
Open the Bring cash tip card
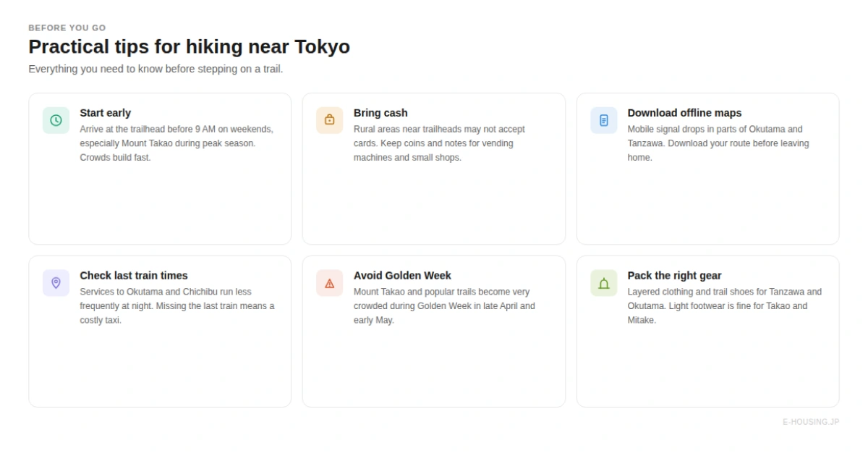point(433,168)
